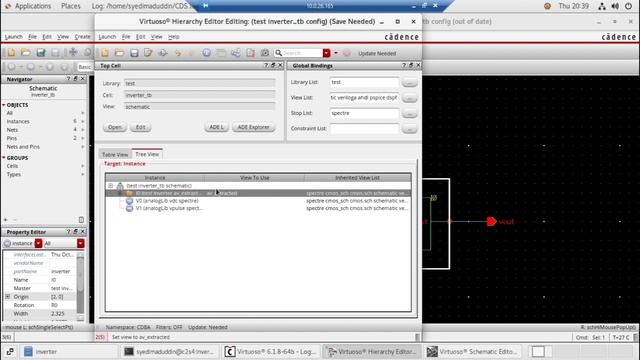Image resolution: width=640 pixels, height=360 pixels.
Task: Click the Stop List field containing spectre
Action: pos(364,113)
